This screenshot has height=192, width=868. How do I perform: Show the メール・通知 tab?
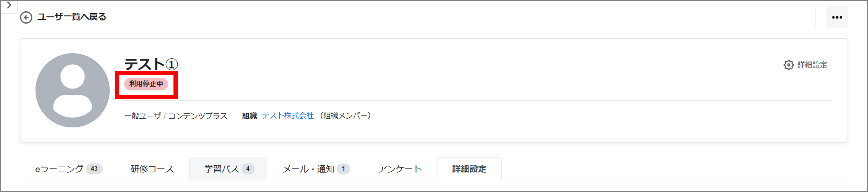pyautogui.click(x=308, y=169)
